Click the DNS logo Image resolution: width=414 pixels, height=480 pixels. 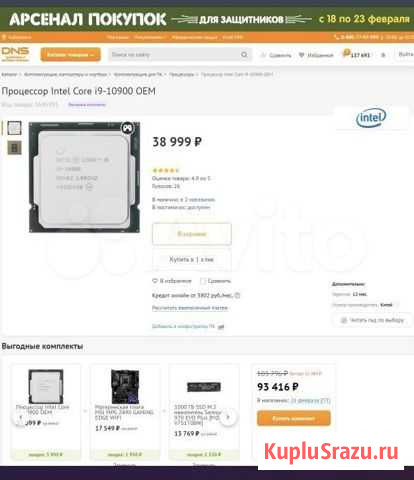[x=15, y=54]
